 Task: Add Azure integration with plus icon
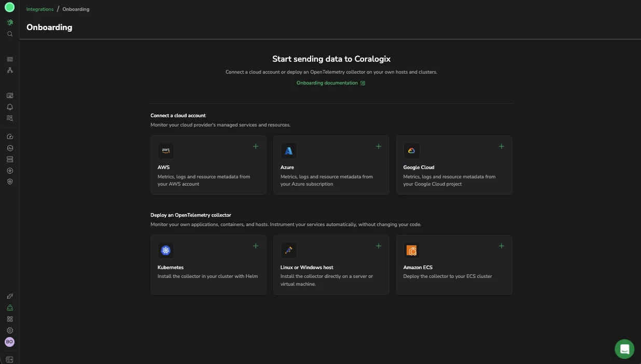(x=379, y=146)
